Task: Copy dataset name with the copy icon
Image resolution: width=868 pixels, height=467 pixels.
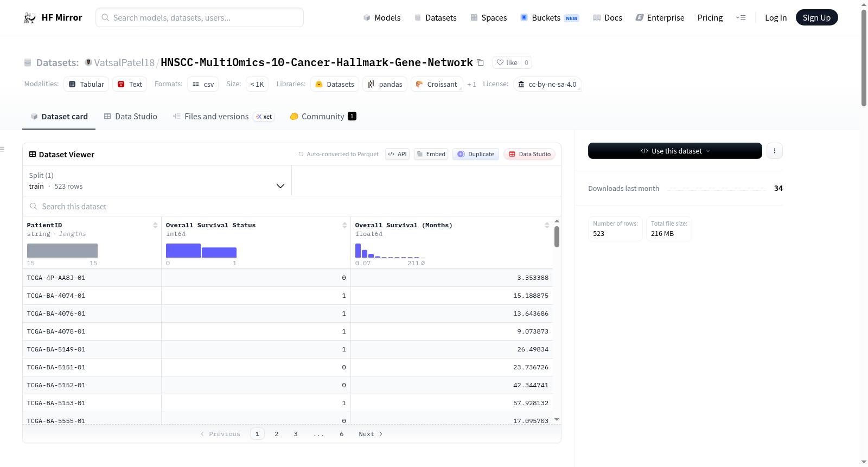Action: click(x=480, y=62)
